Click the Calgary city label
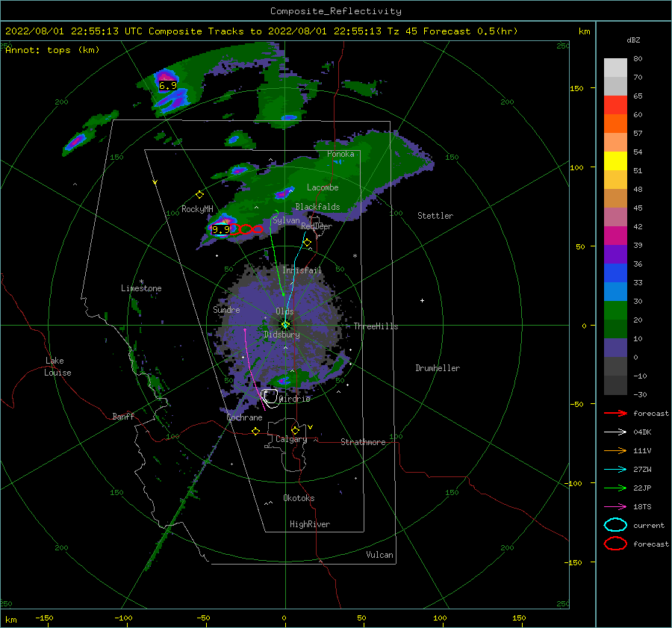The height and width of the screenshot is (628, 672). point(291,439)
